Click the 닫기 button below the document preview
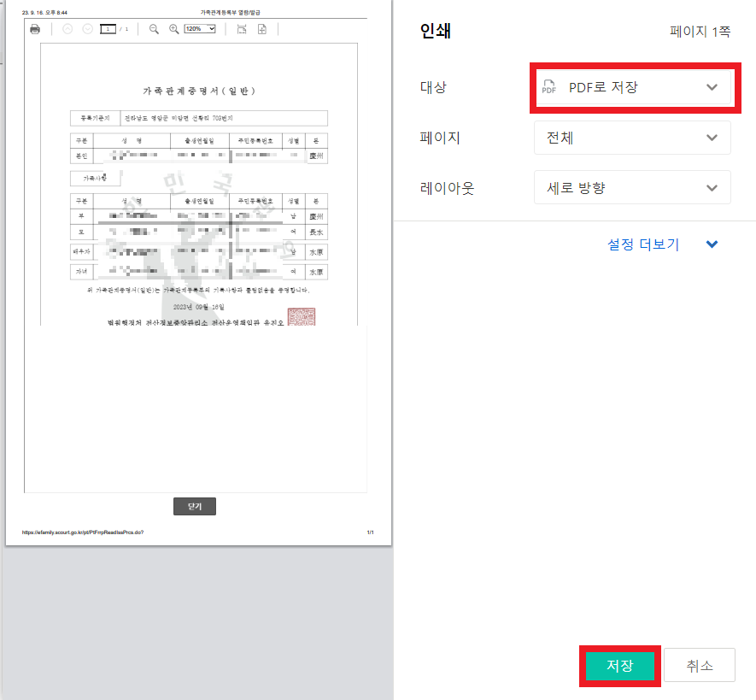The width and height of the screenshot is (756, 700). click(195, 507)
